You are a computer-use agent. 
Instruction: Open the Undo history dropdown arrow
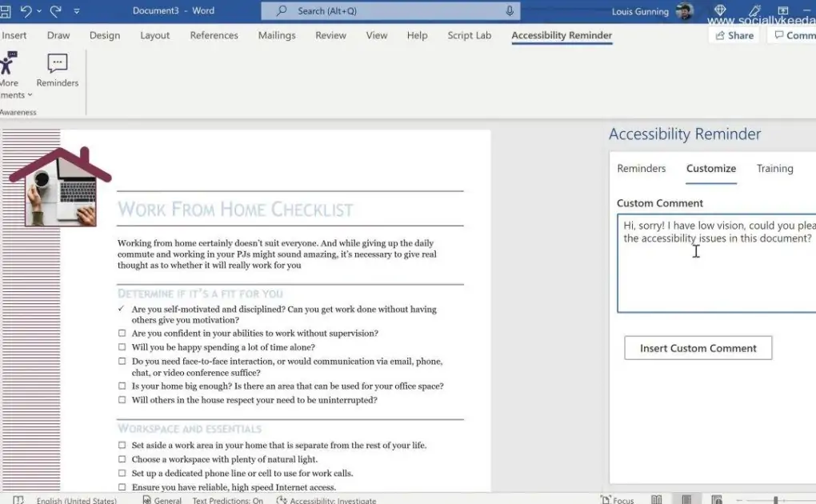pyautogui.click(x=39, y=11)
